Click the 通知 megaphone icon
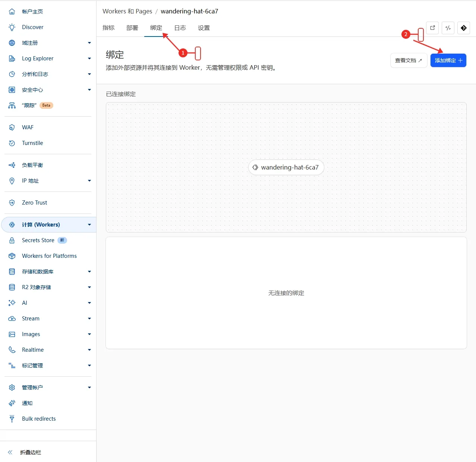Image resolution: width=476 pixels, height=462 pixels. point(12,403)
